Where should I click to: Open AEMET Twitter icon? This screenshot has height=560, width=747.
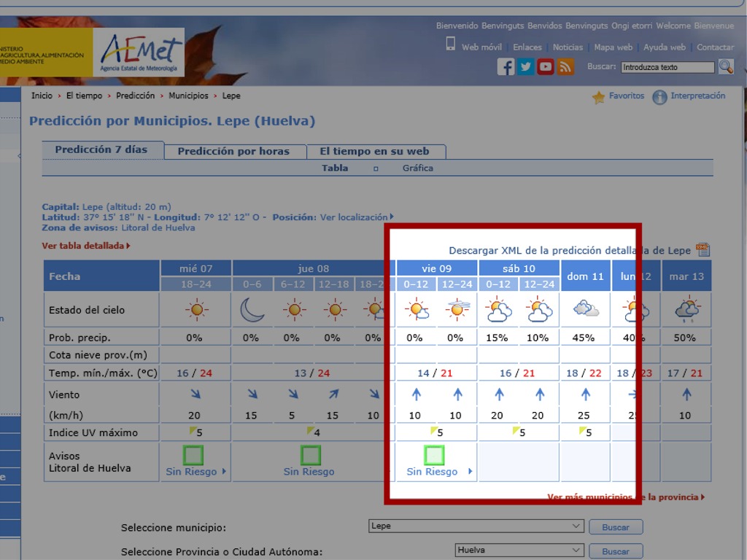pyautogui.click(x=525, y=67)
